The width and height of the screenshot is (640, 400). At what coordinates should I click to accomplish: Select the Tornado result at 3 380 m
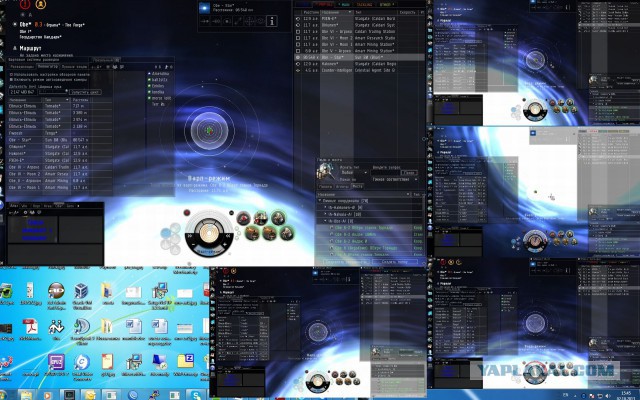[x=59, y=113]
